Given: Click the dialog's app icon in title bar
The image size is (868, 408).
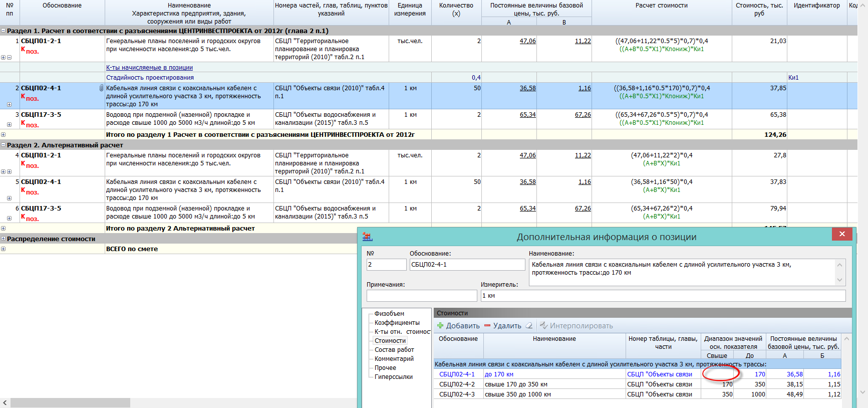Looking at the screenshot, I should tap(368, 237).
